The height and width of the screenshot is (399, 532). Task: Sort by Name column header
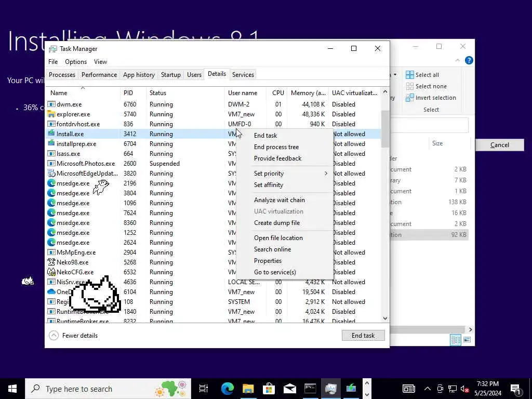click(83, 92)
